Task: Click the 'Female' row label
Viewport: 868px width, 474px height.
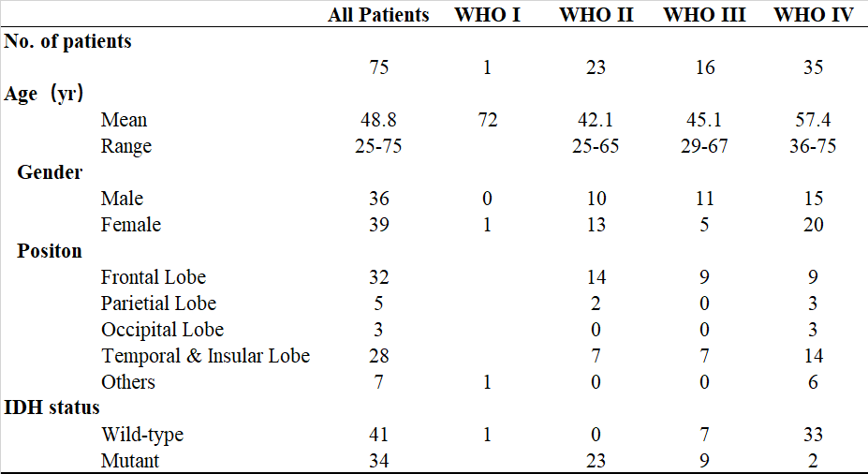Action: (130, 225)
